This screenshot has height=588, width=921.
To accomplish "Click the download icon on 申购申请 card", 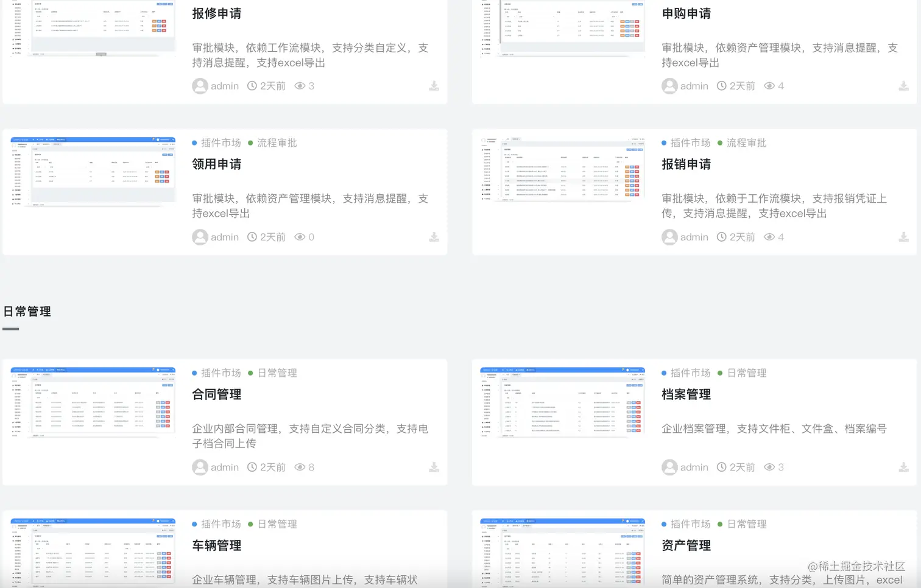I will tap(903, 86).
